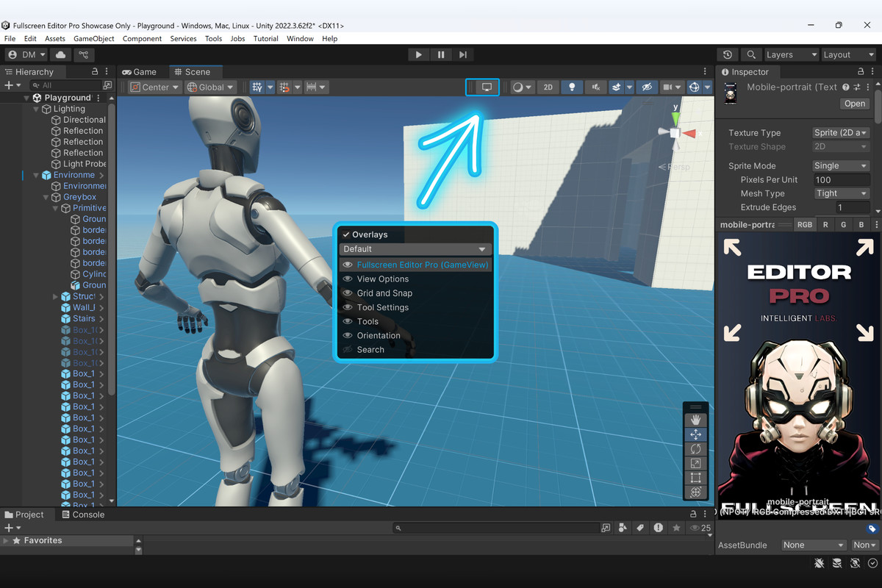This screenshot has height=588, width=882.
Task: Switch to the Rotate tool
Action: click(x=695, y=448)
